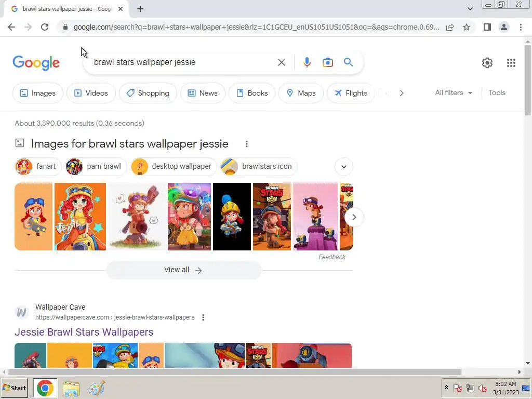Viewport: 532px width, 399px height.
Task: Open the clock showing 8:02 AM
Action: 506,388
